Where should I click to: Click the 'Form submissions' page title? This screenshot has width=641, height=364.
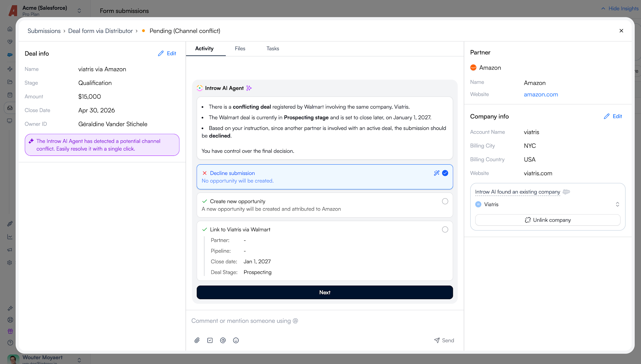[124, 11]
